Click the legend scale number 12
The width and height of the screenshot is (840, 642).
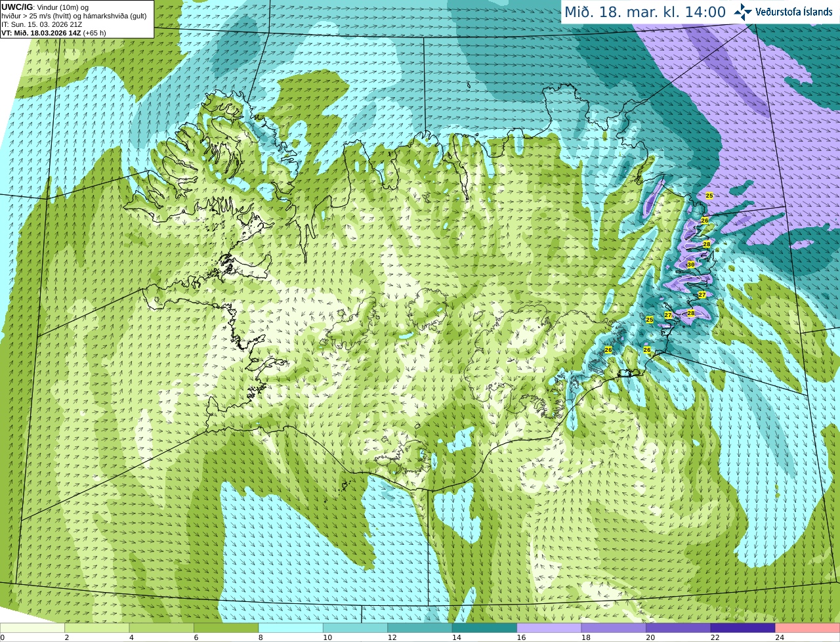pyautogui.click(x=392, y=637)
